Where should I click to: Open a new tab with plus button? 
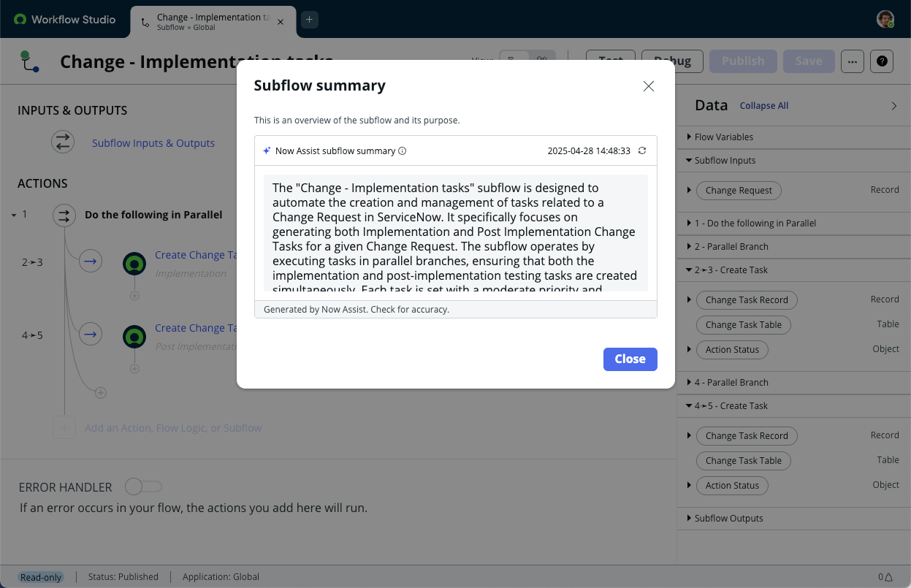[x=309, y=20]
